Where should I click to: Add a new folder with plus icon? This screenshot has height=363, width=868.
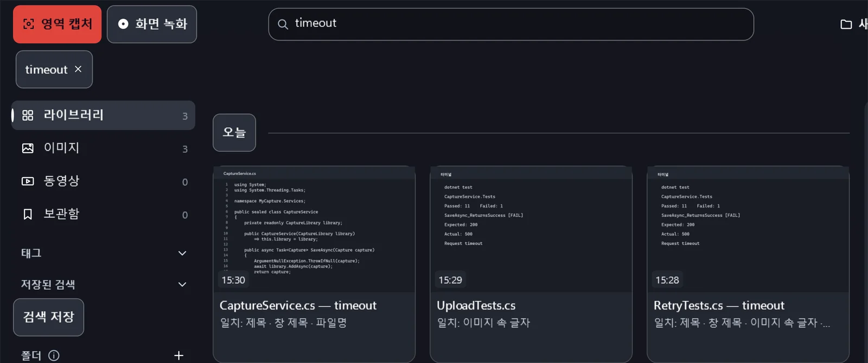tap(179, 355)
